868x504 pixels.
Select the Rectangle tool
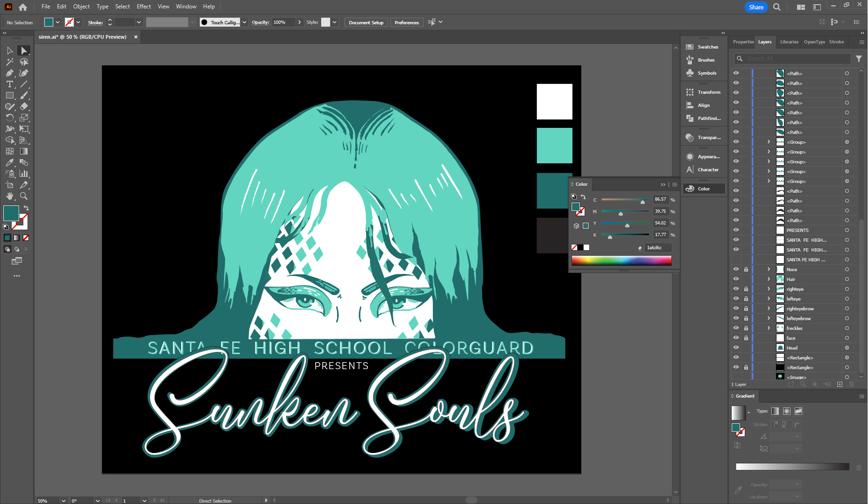[10, 95]
